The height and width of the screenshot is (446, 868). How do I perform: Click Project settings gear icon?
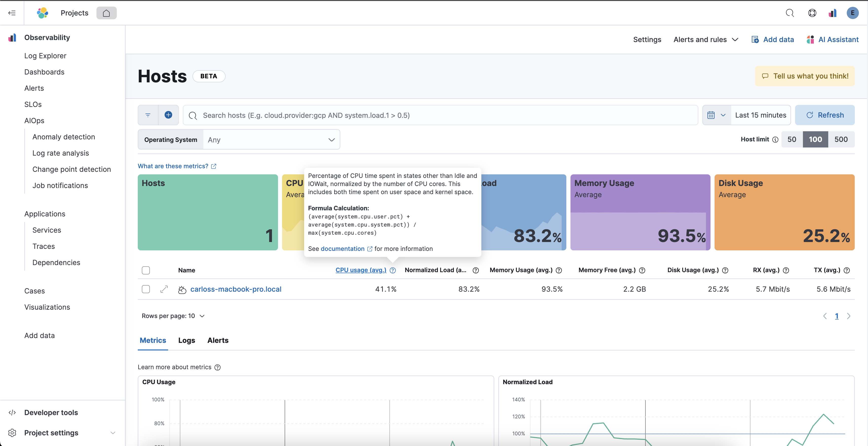[12, 433]
